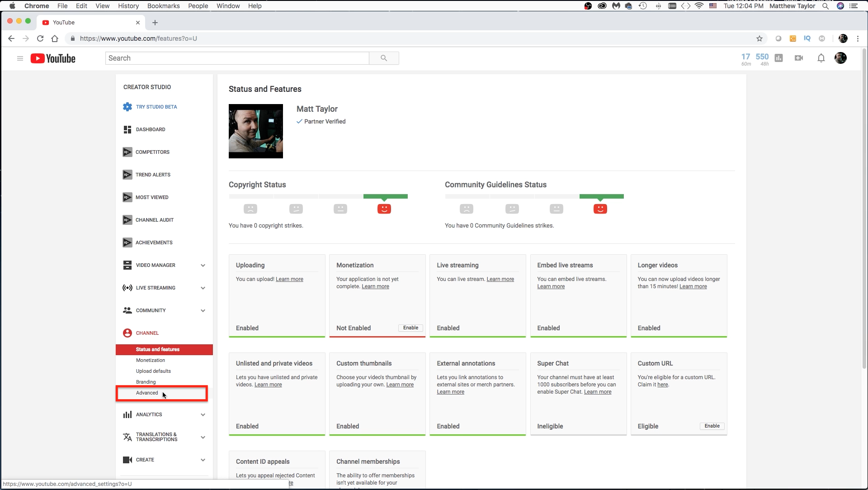This screenshot has height=490, width=868.
Task: Click Learn more on Custom thumbnails card
Action: tap(400, 385)
